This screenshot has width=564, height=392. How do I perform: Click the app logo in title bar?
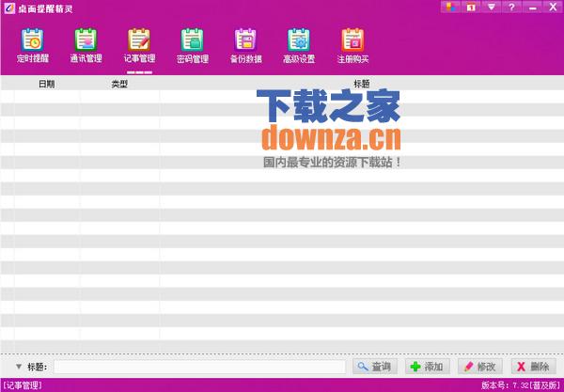(x=9, y=8)
